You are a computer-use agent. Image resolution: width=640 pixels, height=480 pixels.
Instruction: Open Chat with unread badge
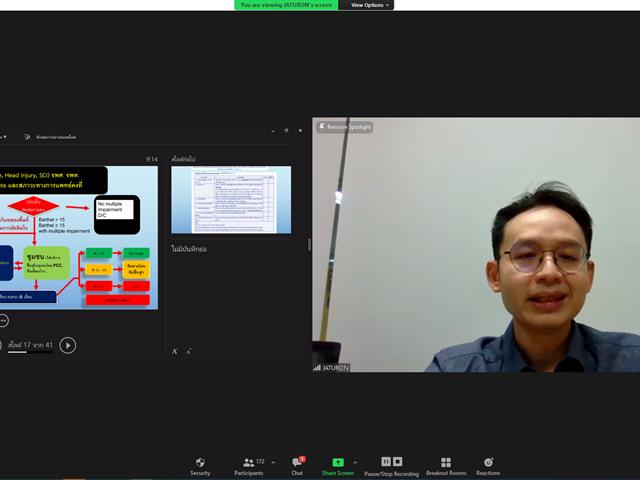pos(298,466)
